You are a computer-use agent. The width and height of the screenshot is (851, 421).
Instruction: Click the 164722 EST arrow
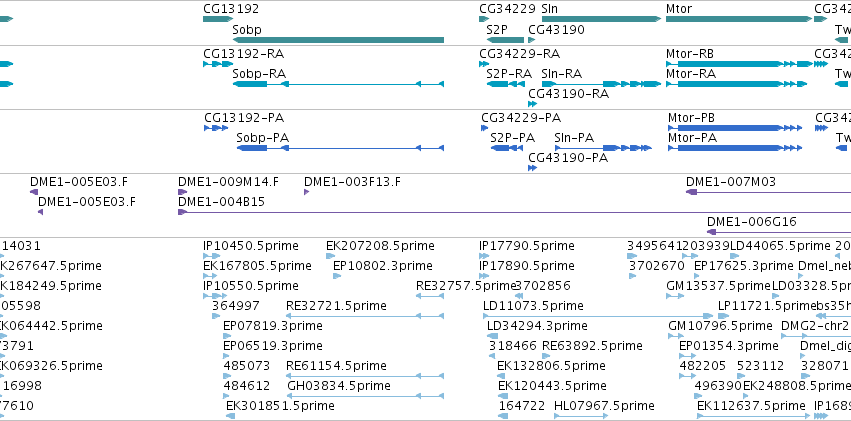[504, 416]
